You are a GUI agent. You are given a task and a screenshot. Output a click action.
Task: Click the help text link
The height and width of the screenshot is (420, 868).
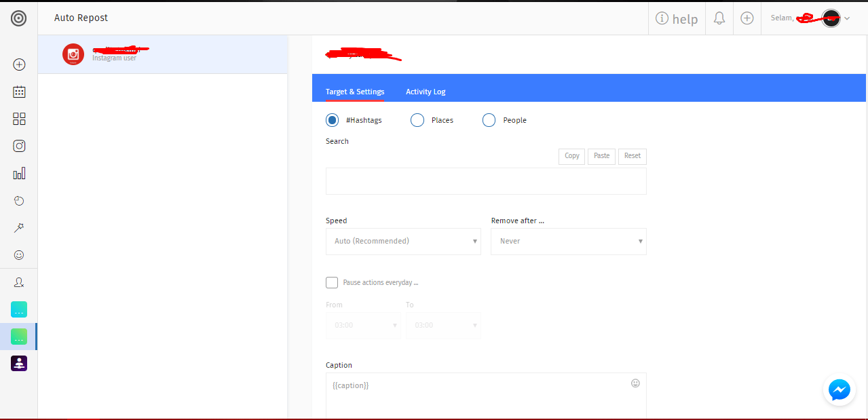point(685,19)
